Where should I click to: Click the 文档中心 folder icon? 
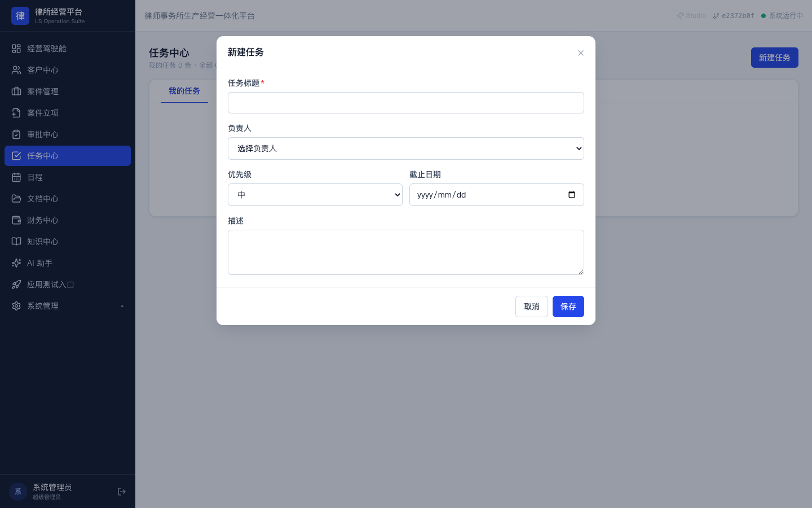pyautogui.click(x=16, y=199)
